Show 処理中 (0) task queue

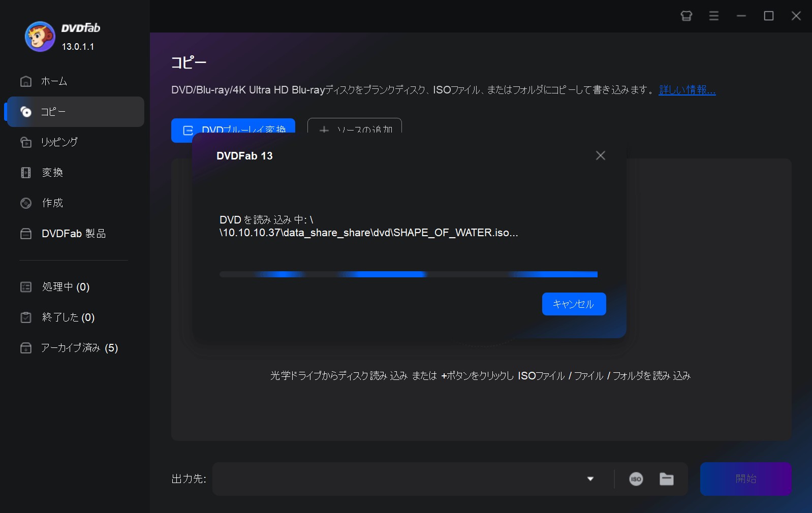pyautogui.click(x=75, y=287)
